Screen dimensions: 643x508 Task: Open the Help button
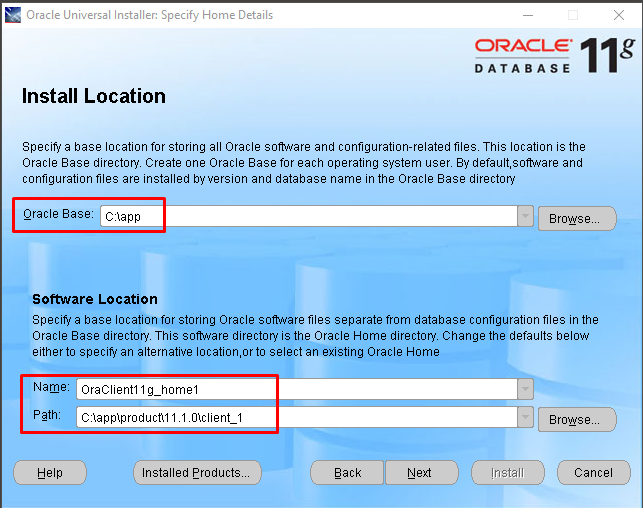click(x=50, y=473)
